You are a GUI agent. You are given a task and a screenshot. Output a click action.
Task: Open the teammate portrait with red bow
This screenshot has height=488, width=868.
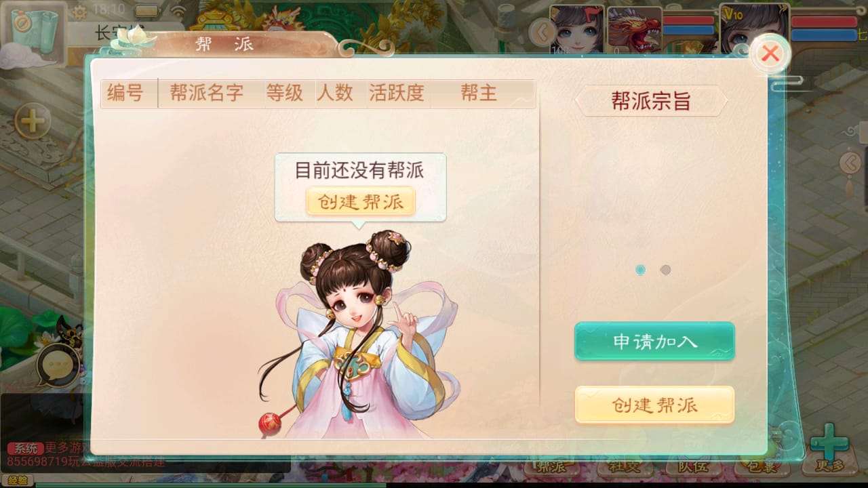(578, 30)
